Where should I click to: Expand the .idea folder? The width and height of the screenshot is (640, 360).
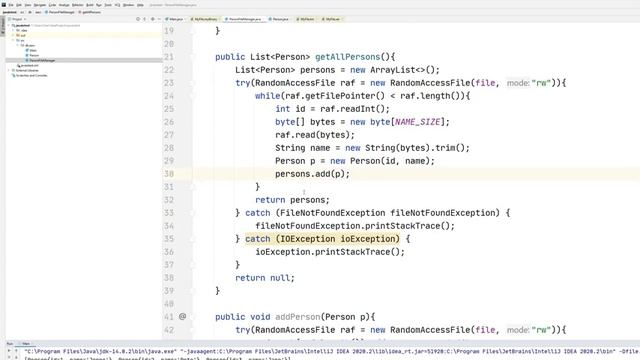click(13, 30)
